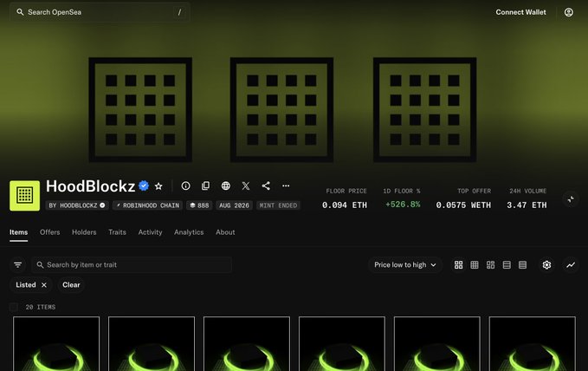Image resolution: width=588 pixels, height=371 pixels.
Task: Switch to the Activity tab
Action: [150, 232]
